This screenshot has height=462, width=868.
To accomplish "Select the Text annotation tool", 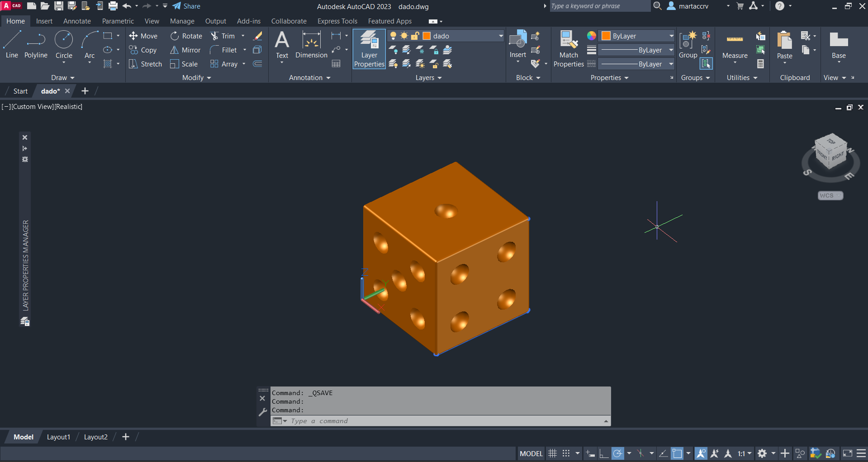I will tap(282, 45).
